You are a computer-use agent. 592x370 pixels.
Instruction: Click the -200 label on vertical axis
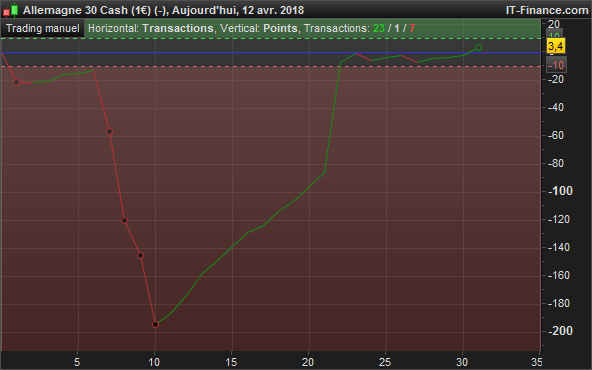pos(560,331)
